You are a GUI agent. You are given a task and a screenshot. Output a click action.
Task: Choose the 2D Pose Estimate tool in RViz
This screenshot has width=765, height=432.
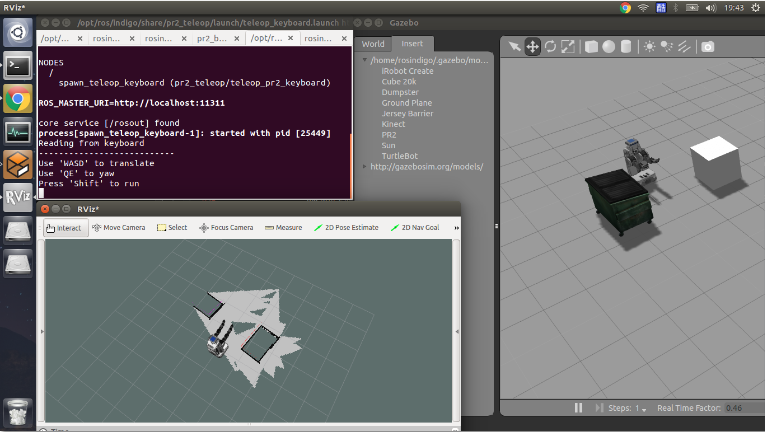point(346,227)
